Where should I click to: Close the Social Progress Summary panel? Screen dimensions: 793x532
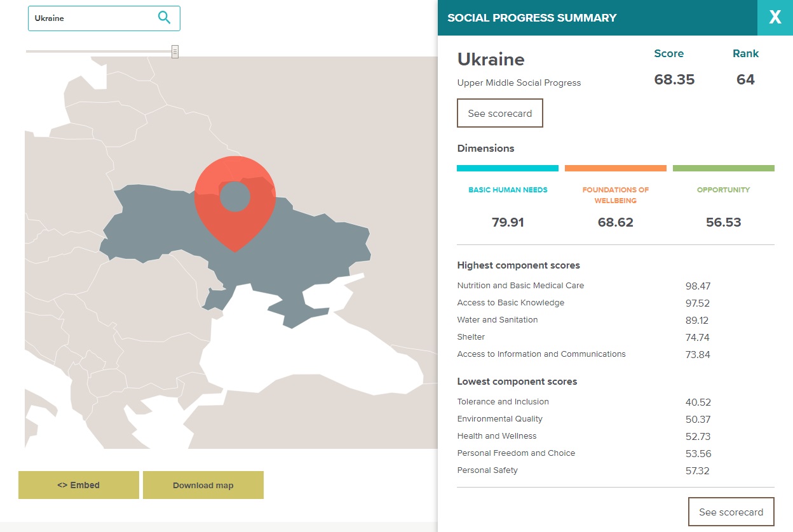tap(775, 18)
